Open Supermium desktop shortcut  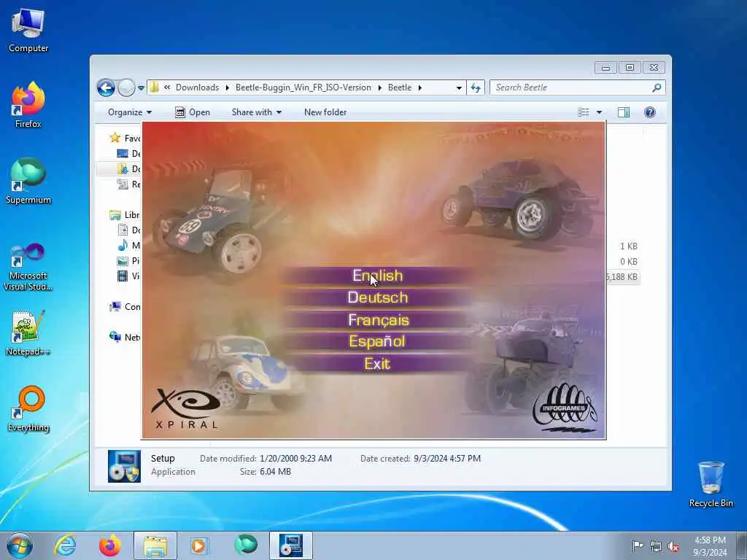pos(28,181)
